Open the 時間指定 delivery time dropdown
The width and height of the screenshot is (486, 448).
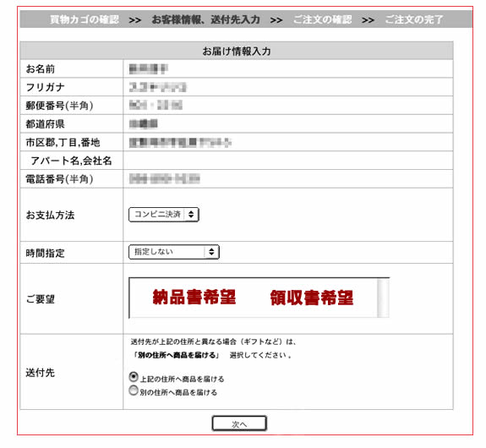[174, 252]
